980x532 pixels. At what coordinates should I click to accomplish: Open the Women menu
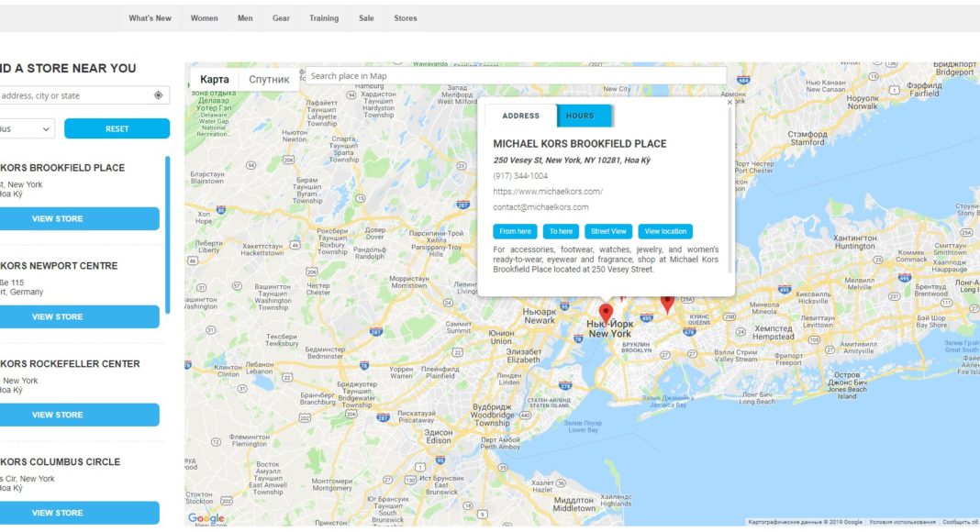point(205,18)
